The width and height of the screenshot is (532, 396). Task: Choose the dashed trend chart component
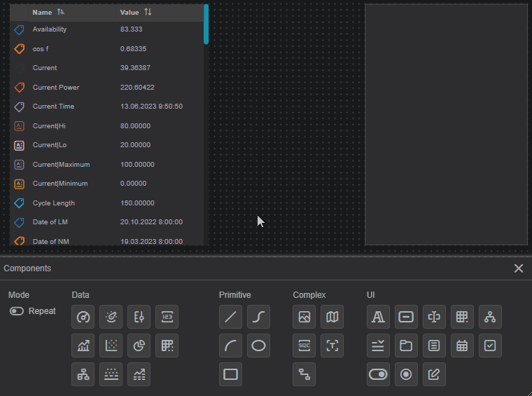tap(139, 374)
